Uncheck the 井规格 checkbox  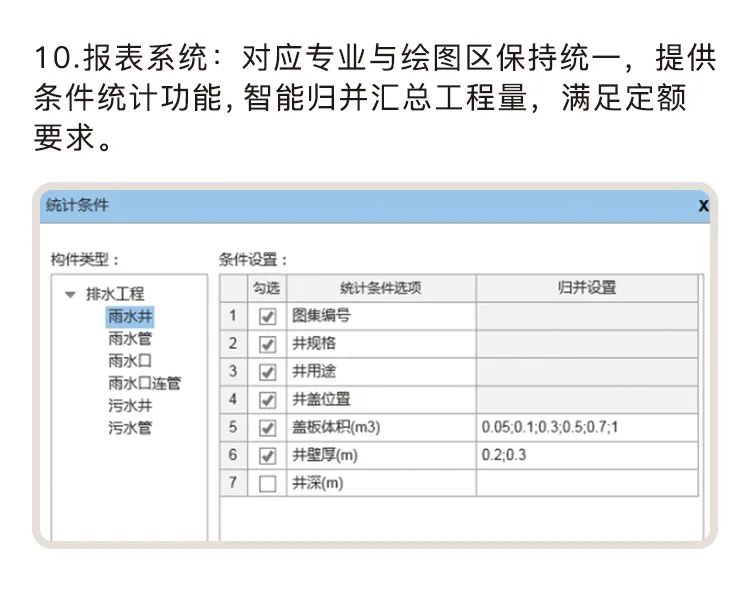point(267,344)
